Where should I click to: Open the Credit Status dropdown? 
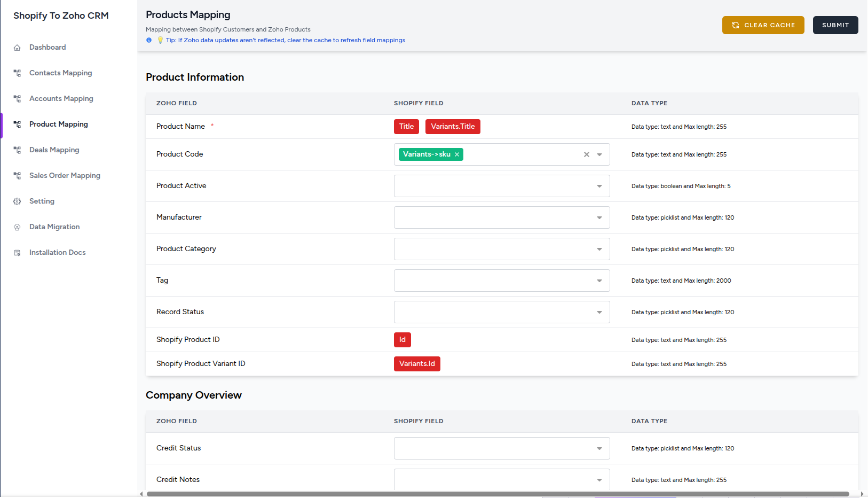(599, 448)
